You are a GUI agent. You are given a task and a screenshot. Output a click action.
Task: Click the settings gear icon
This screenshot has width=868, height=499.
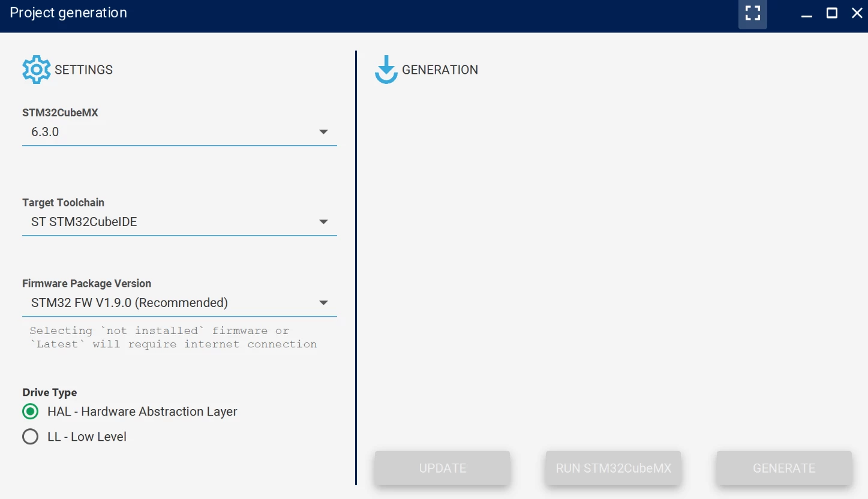pyautogui.click(x=37, y=70)
